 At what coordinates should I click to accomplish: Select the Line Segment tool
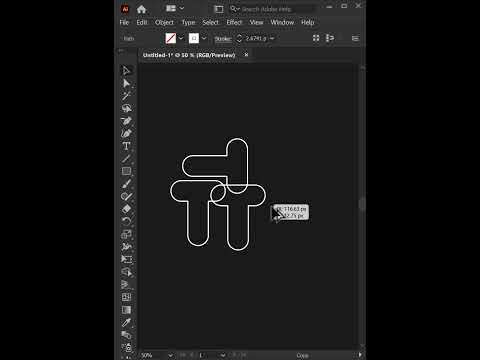pos(126,159)
